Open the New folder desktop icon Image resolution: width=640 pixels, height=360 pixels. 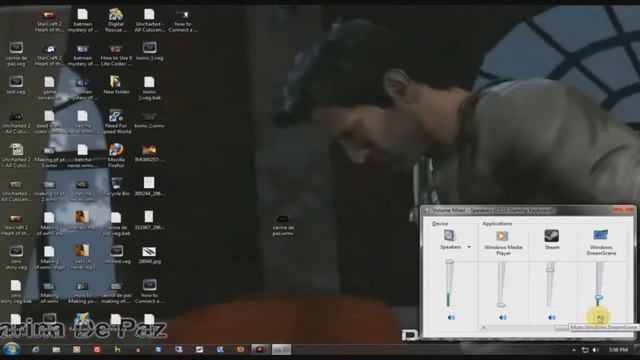click(x=116, y=85)
